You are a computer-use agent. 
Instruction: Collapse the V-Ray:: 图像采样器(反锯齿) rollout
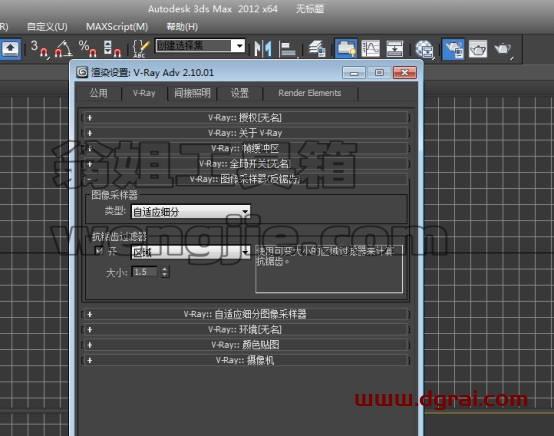click(246, 179)
